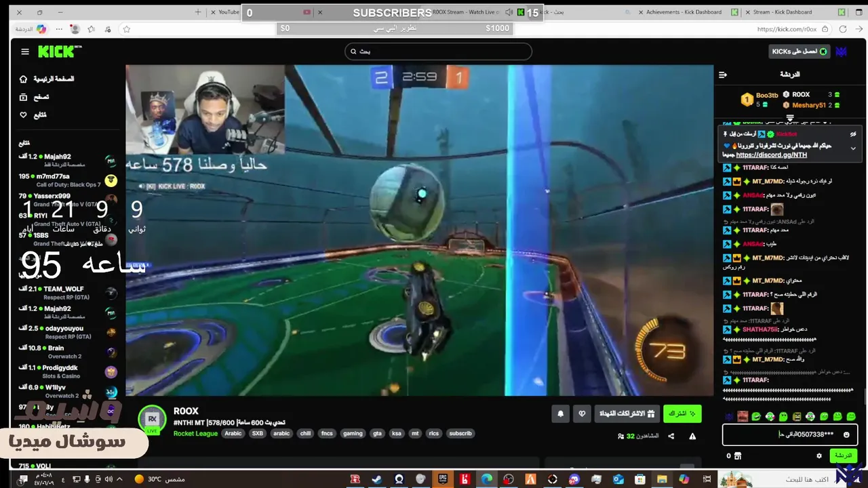Select the subscrib tag
The width and height of the screenshot is (868, 488).
pos(460,433)
